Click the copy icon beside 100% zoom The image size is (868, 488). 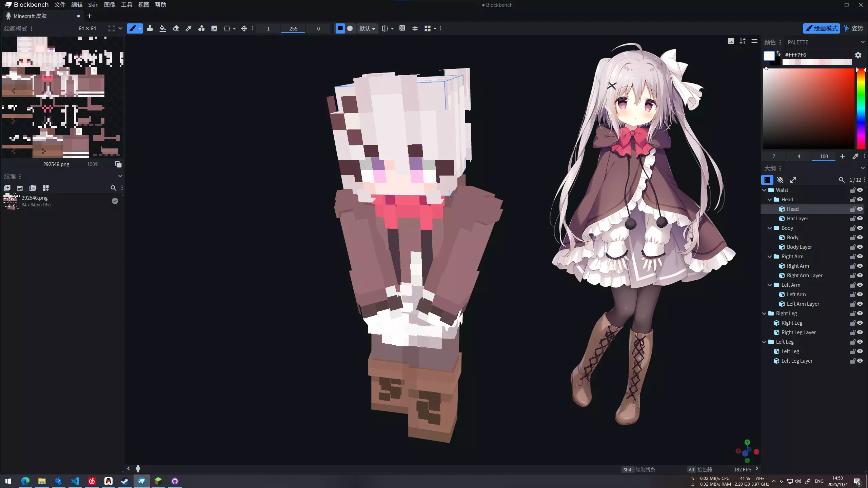click(118, 164)
